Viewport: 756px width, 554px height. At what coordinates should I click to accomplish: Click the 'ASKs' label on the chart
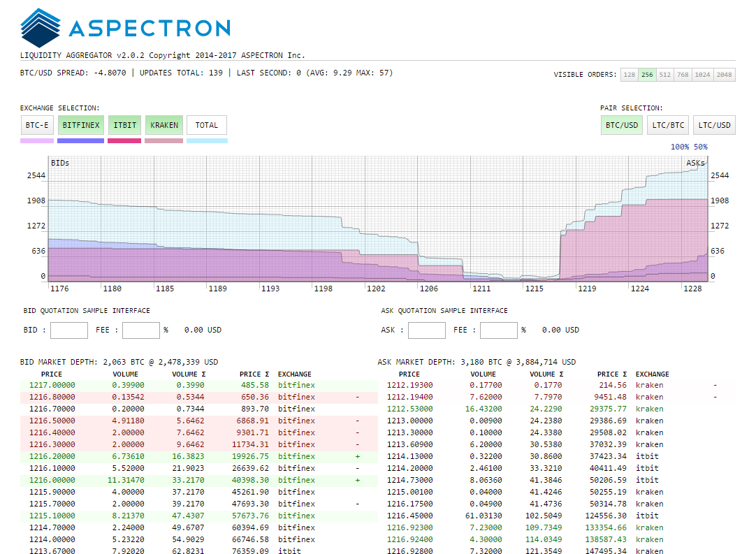click(x=695, y=163)
